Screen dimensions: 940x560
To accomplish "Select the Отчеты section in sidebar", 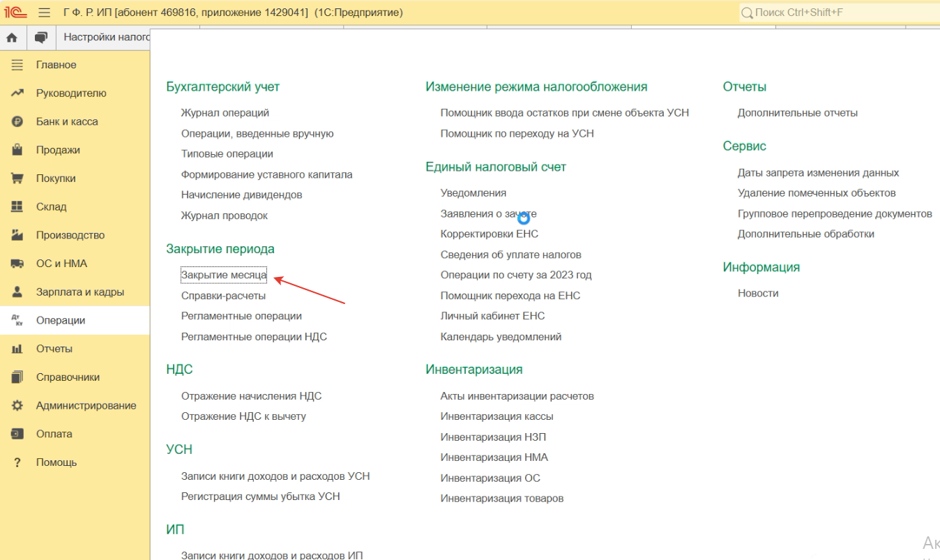I will pos(54,349).
